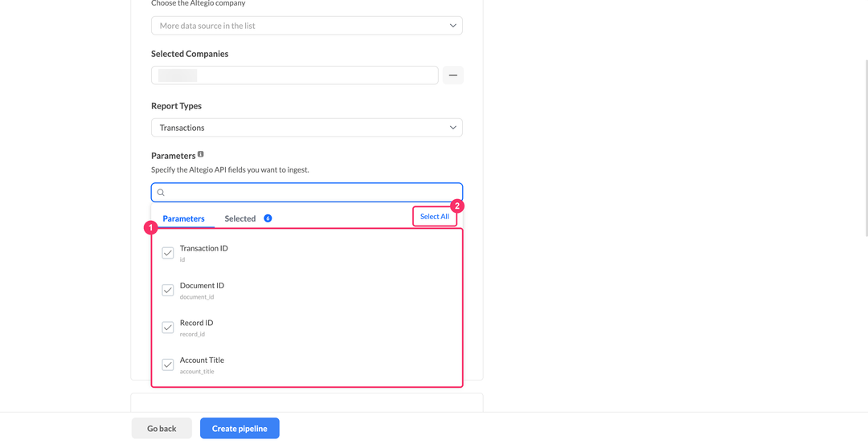Image resolution: width=868 pixels, height=444 pixels.
Task: Click the 'Transaction ID' label
Action: pos(203,248)
